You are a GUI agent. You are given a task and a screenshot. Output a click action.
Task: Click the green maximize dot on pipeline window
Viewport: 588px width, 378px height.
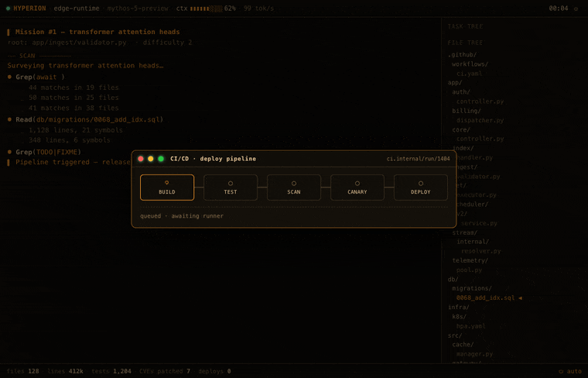point(161,159)
